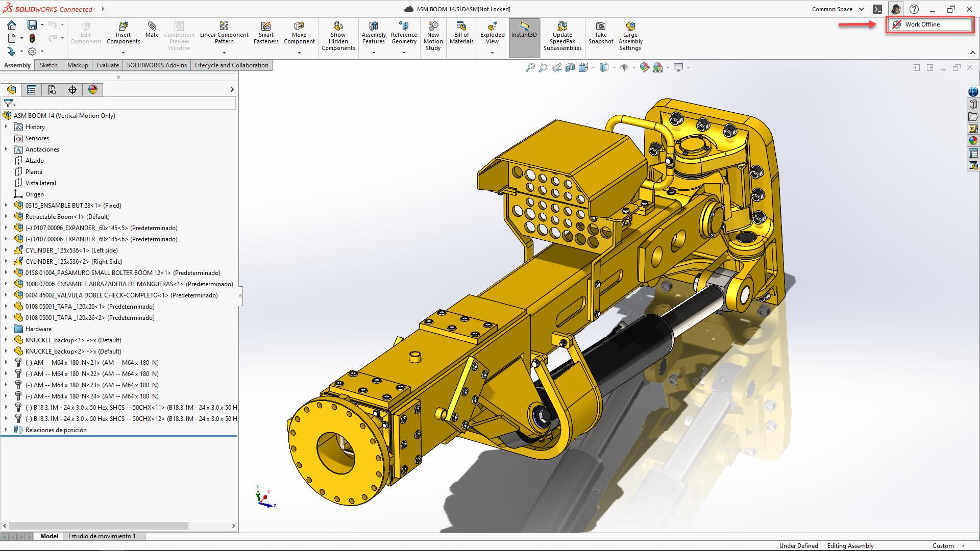The width and height of the screenshot is (980, 551).
Task: Open the Lifecycle and Collaboration tab
Action: 231,65
